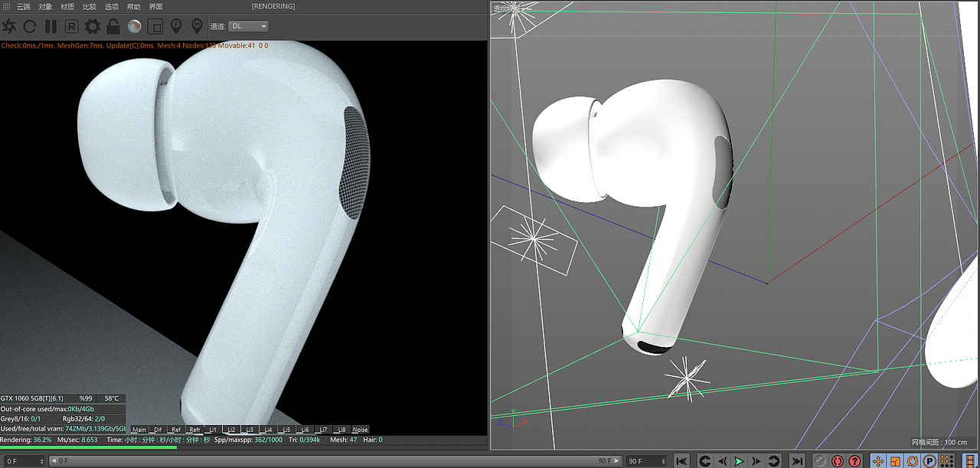Open the 云端 menu
980x468 pixels.
coord(24,6)
